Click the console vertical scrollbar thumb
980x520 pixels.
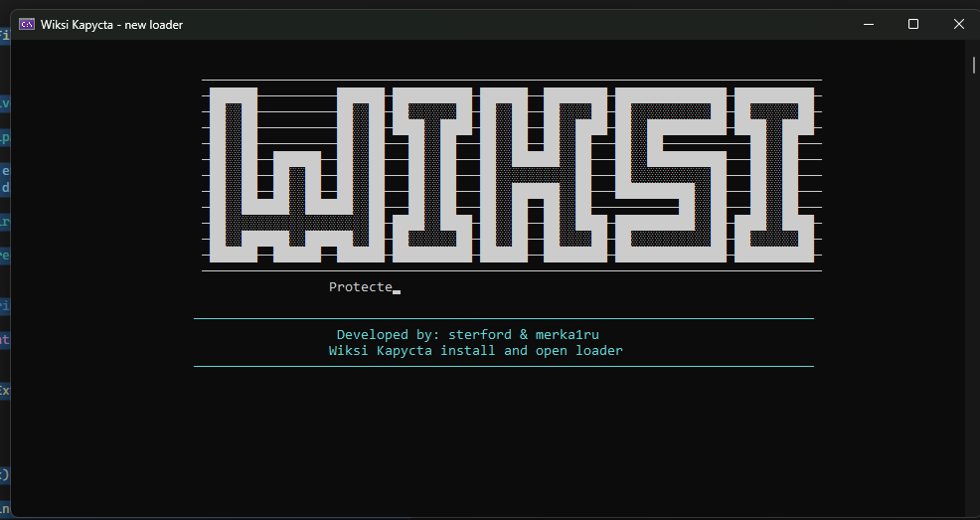[973, 65]
